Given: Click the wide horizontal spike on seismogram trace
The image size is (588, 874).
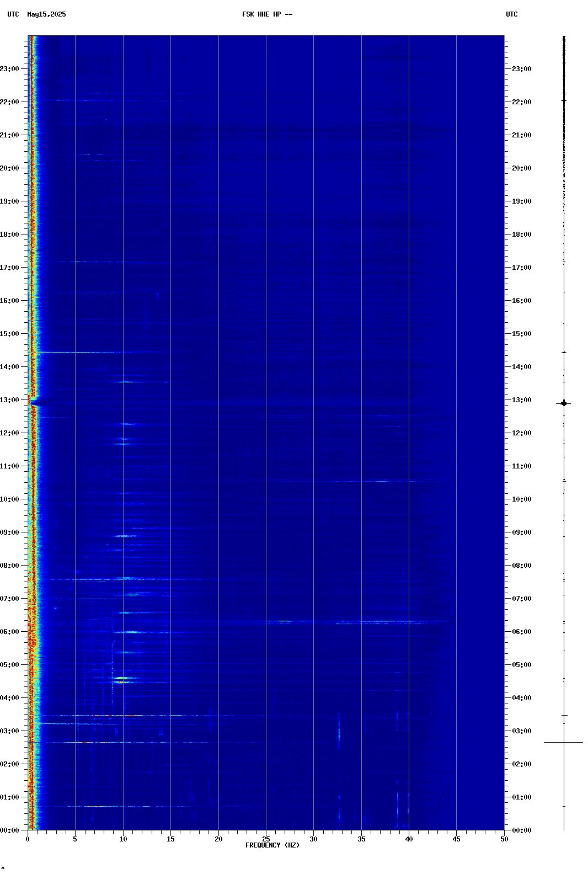Looking at the screenshot, I should tap(564, 742).
